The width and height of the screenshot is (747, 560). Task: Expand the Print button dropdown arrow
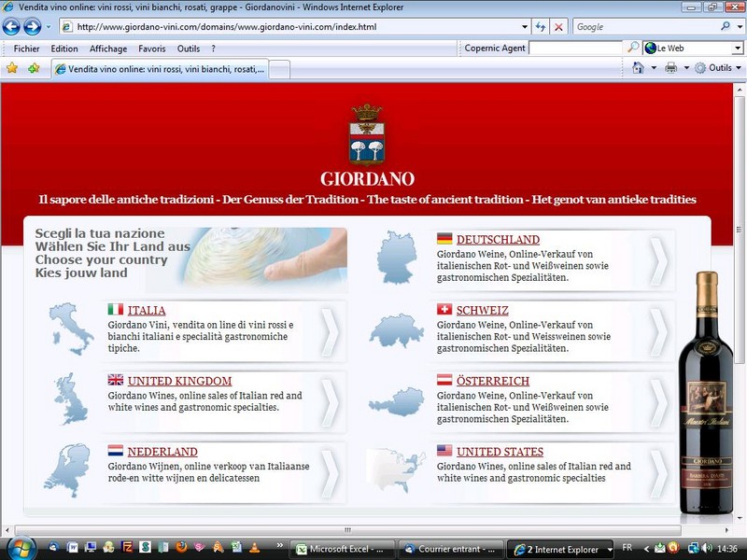pos(686,67)
